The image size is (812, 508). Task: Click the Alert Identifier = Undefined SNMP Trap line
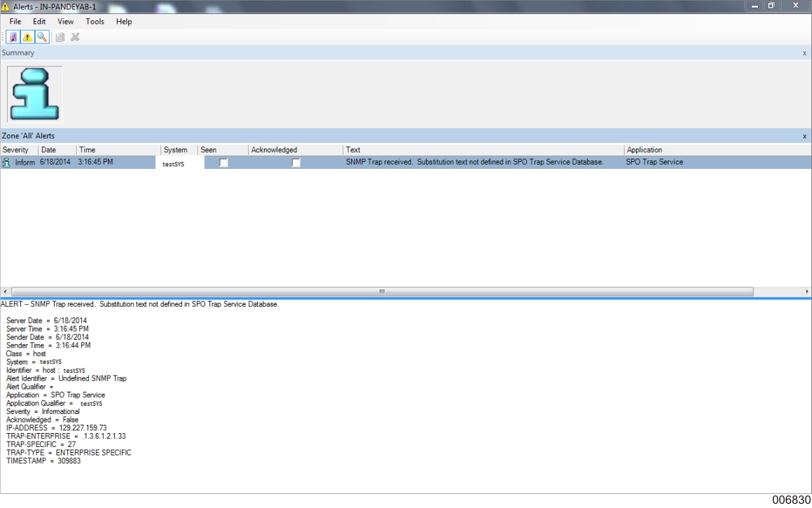point(67,378)
